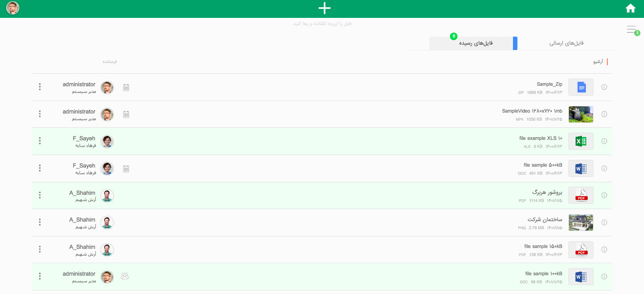Open the user profile avatar in header

click(x=13, y=8)
